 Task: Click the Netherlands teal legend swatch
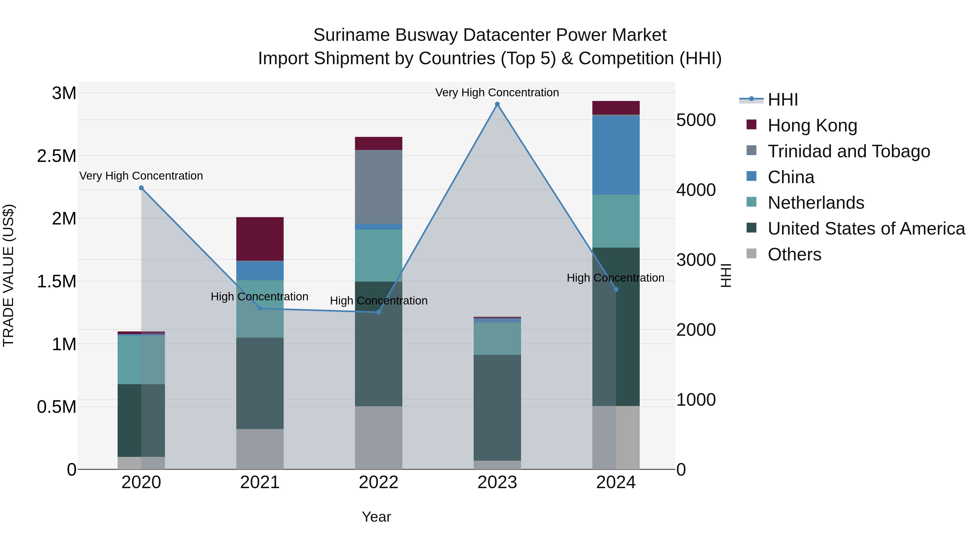point(751,202)
